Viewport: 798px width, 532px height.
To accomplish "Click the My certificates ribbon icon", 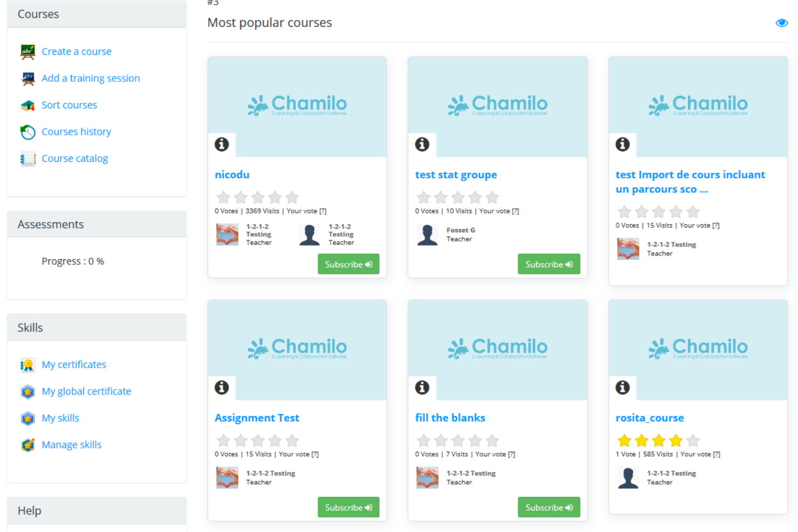I will point(27,365).
